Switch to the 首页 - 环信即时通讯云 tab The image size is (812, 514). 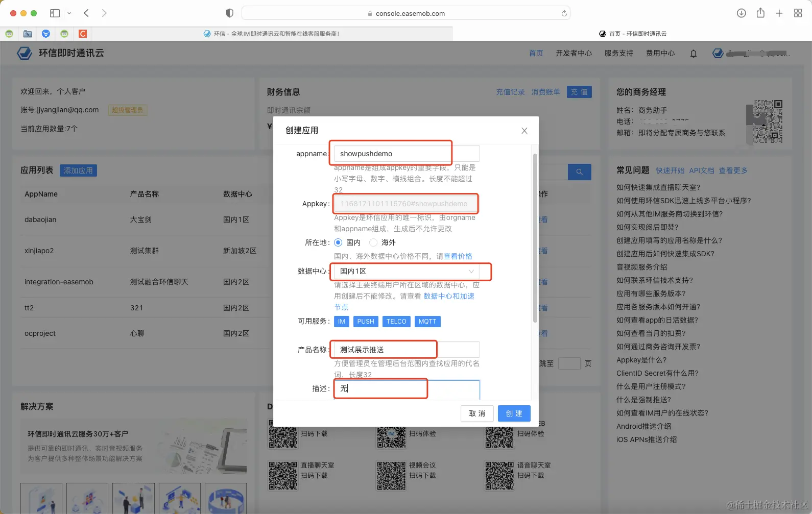[632, 34]
